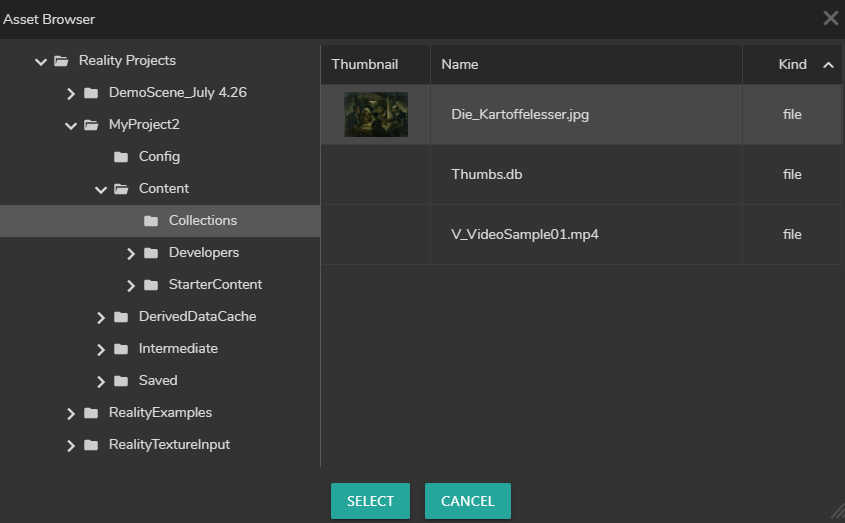The image size is (845, 523).
Task: Expand the Developers folder chevron
Action: [x=131, y=254]
